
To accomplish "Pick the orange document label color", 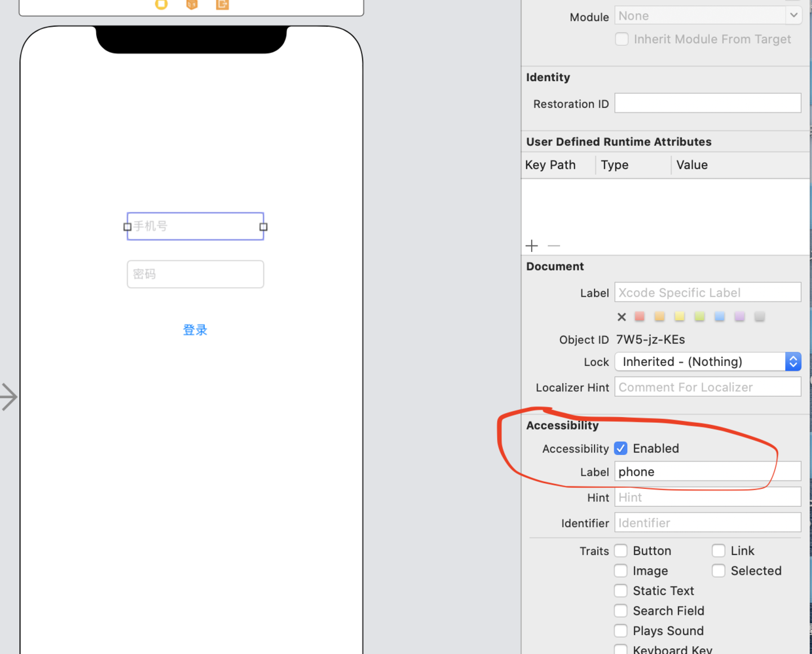I will [659, 317].
